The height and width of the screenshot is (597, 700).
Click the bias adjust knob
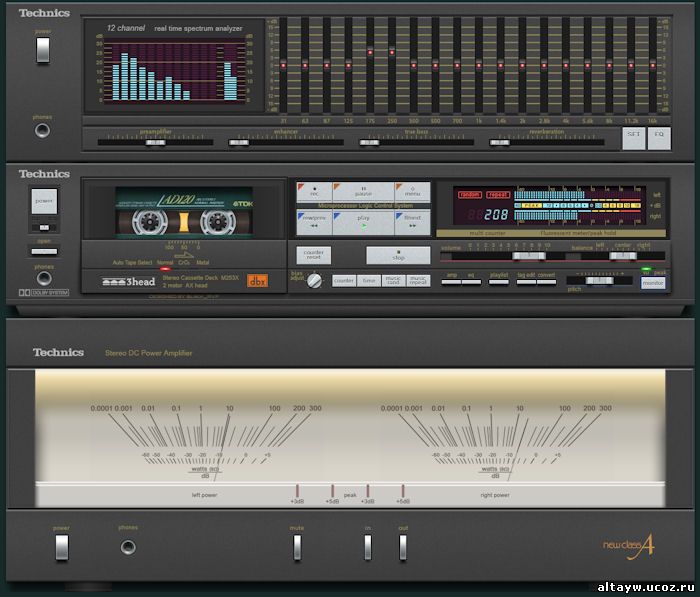tap(314, 280)
